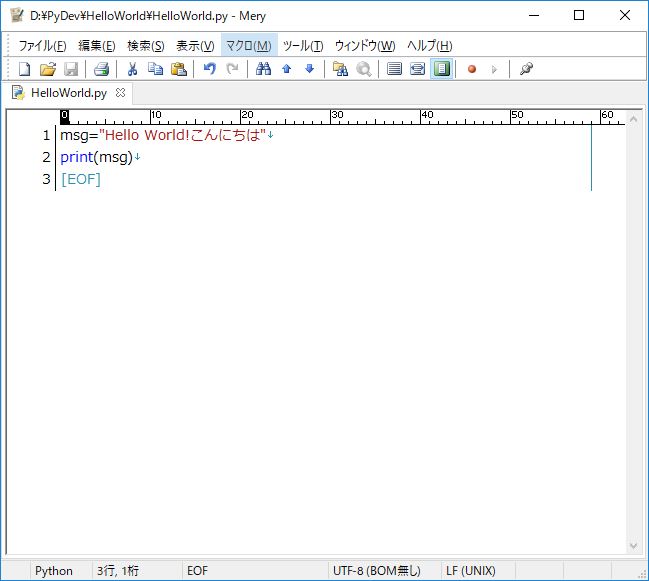
Task: Maximize the Mery window
Action: [579, 16]
